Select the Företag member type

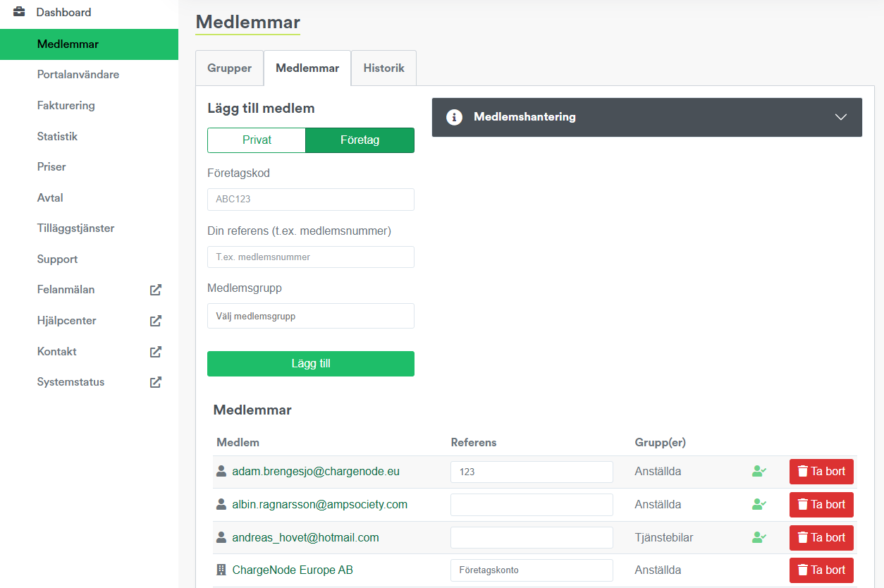360,140
